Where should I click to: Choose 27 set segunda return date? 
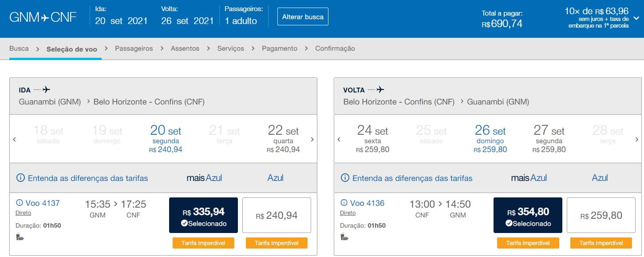[x=549, y=138]
